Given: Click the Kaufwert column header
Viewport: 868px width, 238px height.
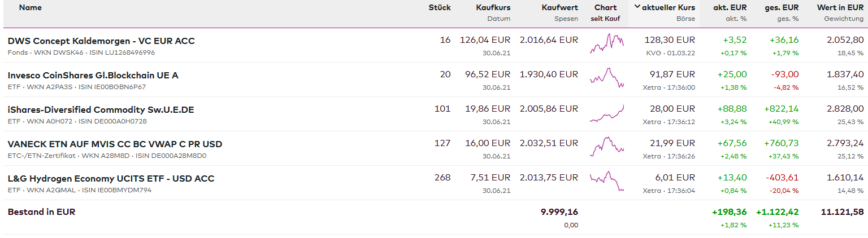Looking at the screenshot, I should [x=559, y=8].
